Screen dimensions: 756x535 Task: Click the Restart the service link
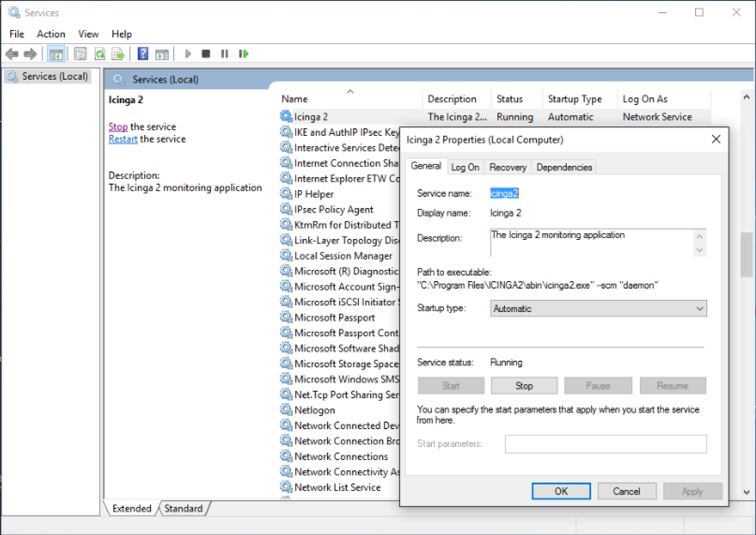click(123, 139)
